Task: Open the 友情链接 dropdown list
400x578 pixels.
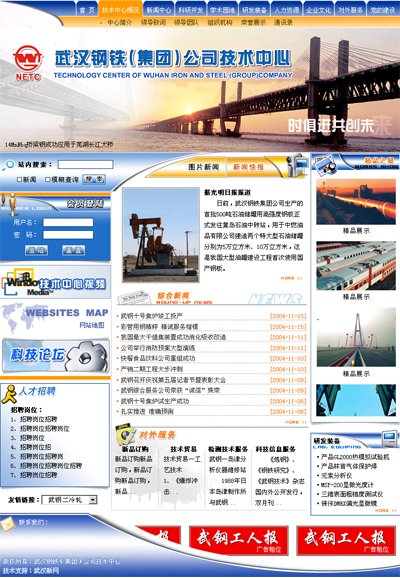Action: coord(69,500)
